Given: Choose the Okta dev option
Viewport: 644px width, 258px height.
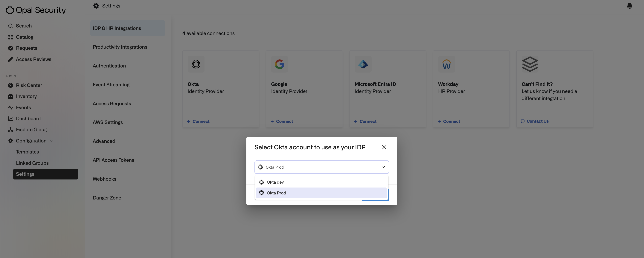Looking at the screenshot, I should 275,182.
